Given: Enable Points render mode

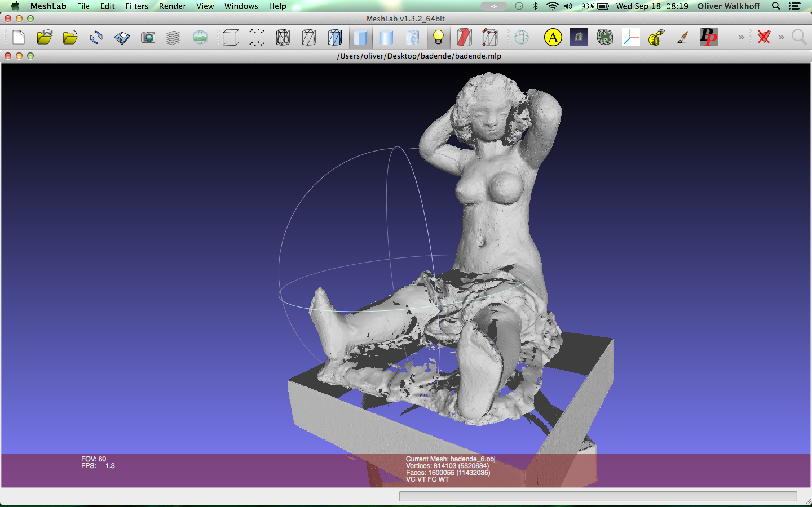Looking at the screenshot, I should 257,37.
